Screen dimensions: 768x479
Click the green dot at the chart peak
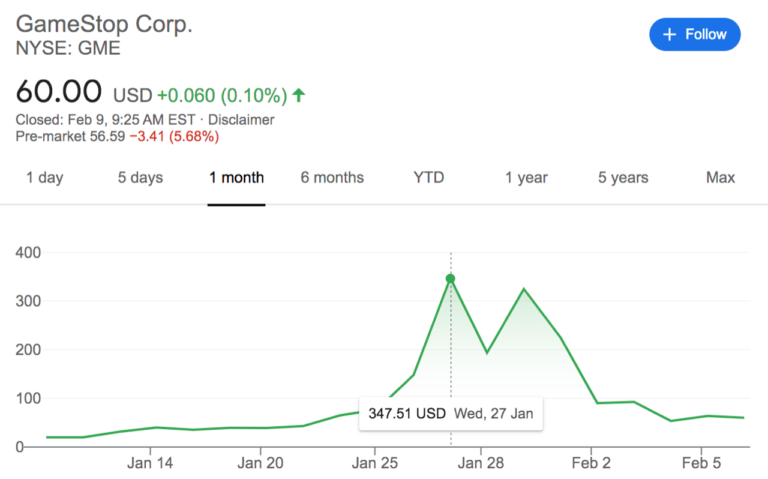point(451,279)
